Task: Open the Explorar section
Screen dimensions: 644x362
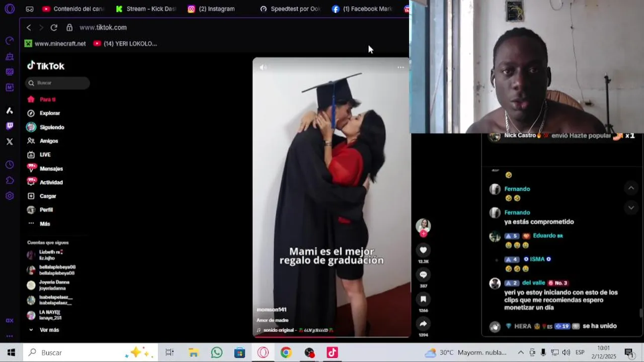Action: tap(44, 113)
